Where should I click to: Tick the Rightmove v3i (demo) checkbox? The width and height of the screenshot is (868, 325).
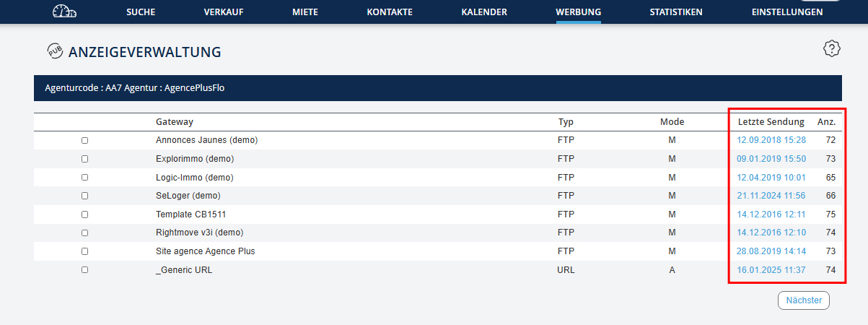coord(84,233)
